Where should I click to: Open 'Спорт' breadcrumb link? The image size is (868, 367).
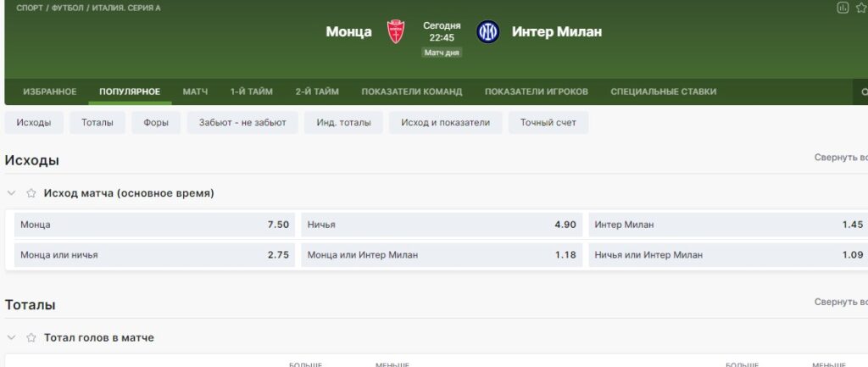(30, 8)
